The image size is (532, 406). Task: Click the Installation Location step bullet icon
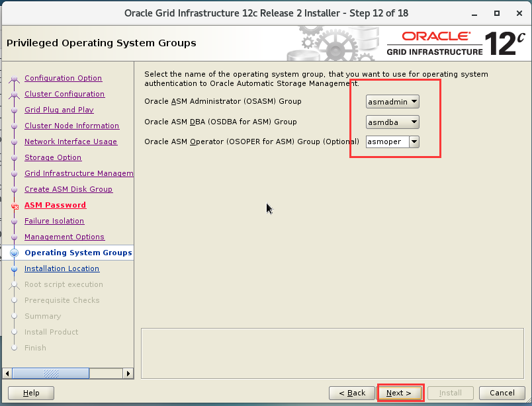click(15, 269)
